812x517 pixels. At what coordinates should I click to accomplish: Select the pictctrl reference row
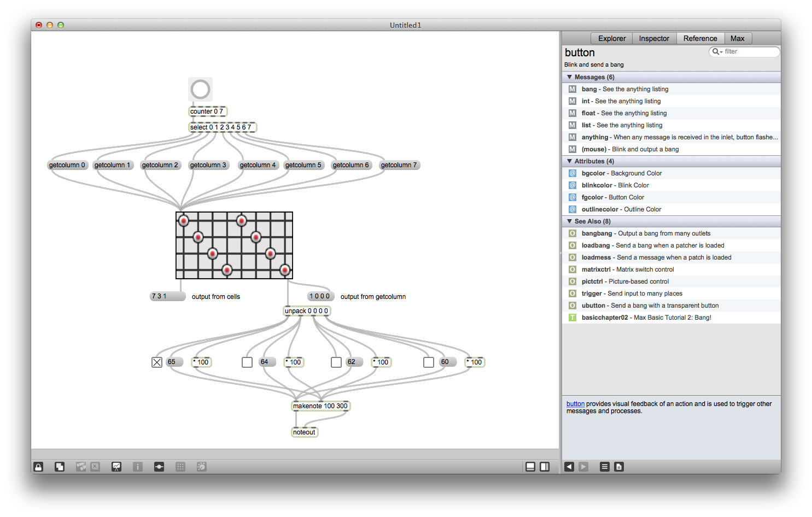tap(671, 281)
